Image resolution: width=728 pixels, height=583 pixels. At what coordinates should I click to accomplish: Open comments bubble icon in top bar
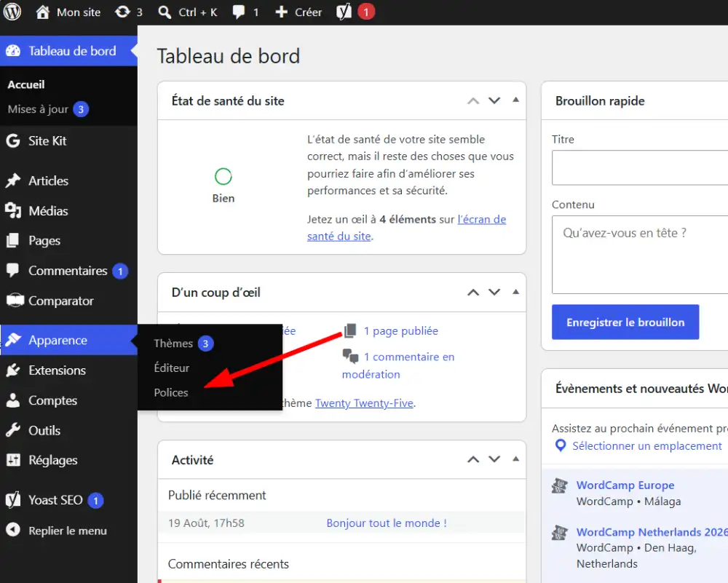click(x=239, y=12)
